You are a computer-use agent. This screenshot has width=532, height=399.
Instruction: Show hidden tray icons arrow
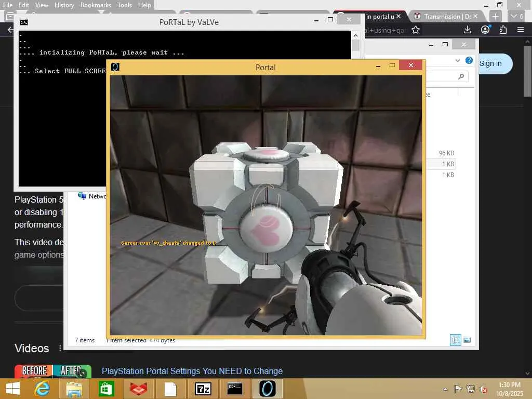pyautogui.click(x=445, y=389)
